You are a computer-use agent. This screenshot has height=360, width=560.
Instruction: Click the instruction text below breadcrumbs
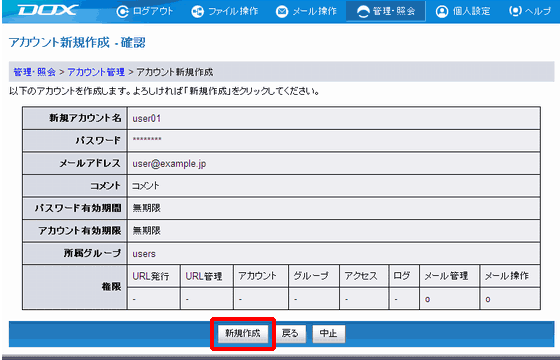(164, 91)
